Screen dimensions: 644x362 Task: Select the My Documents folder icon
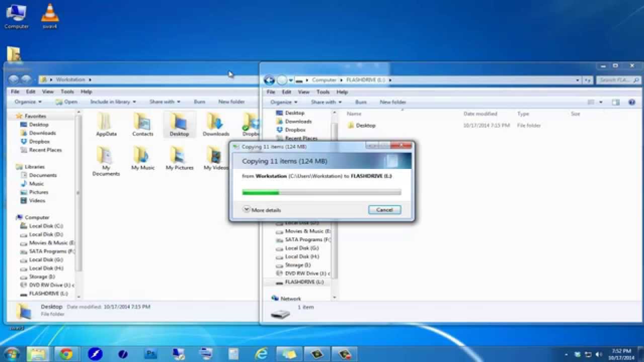(x=106, y=161)
